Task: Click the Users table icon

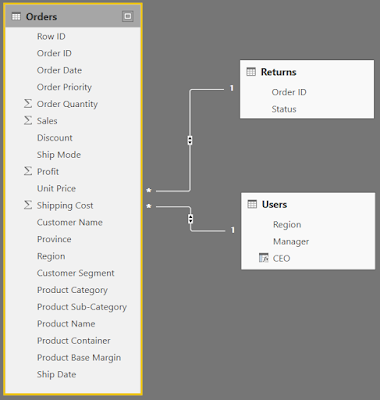Action: pyautogui.click(x=252, y=204)
